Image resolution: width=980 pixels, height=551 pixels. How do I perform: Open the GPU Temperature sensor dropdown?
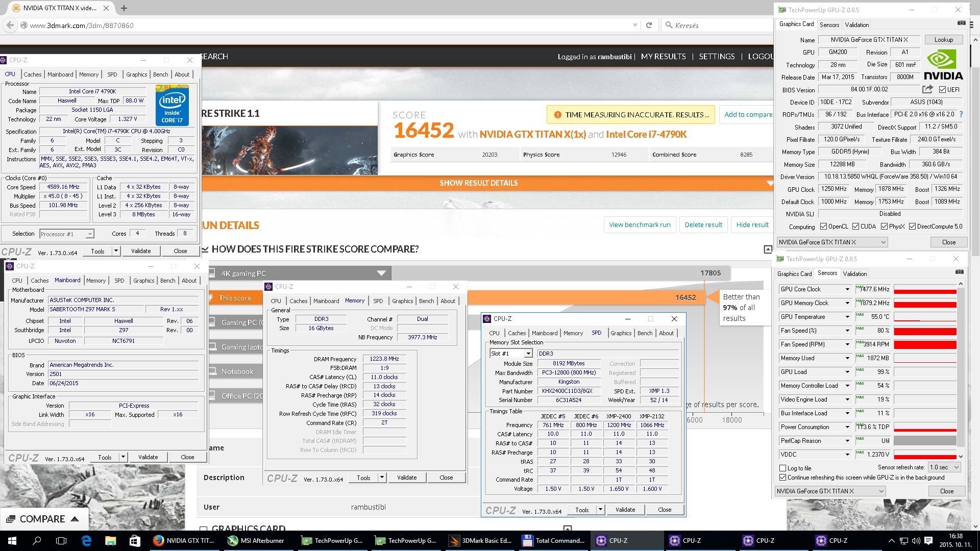click(x=847, y=317)
